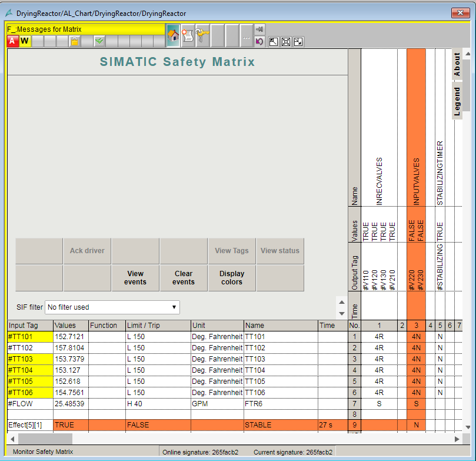Close the DryingReactor window
Screen dimensions: 476x461
pos(460,13)
